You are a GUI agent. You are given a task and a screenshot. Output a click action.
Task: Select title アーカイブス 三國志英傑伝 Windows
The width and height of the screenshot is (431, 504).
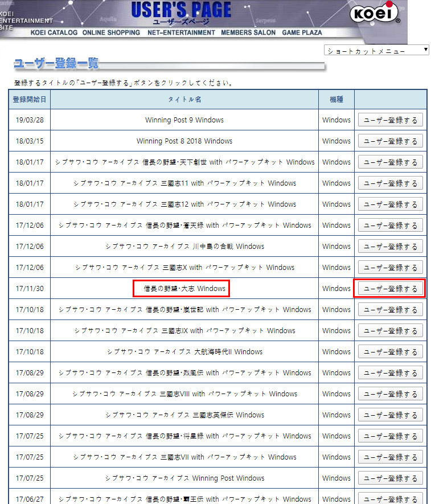tap(185, 415)
